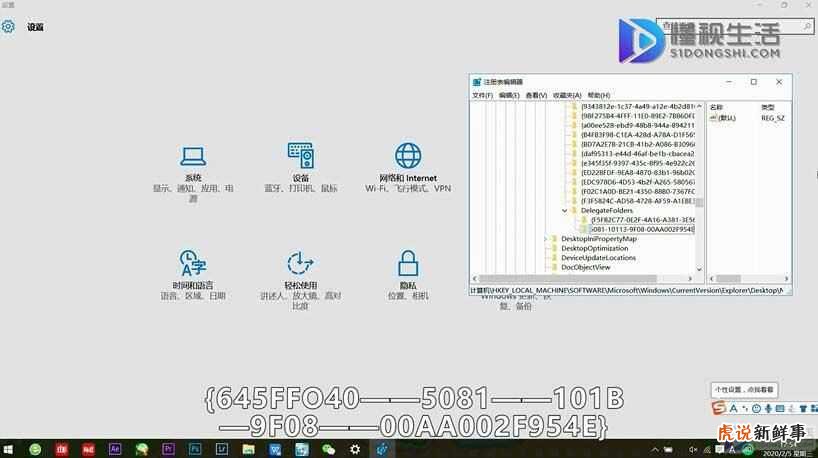Click the values pane horizontal scrollbar thumb

point(728,279)
